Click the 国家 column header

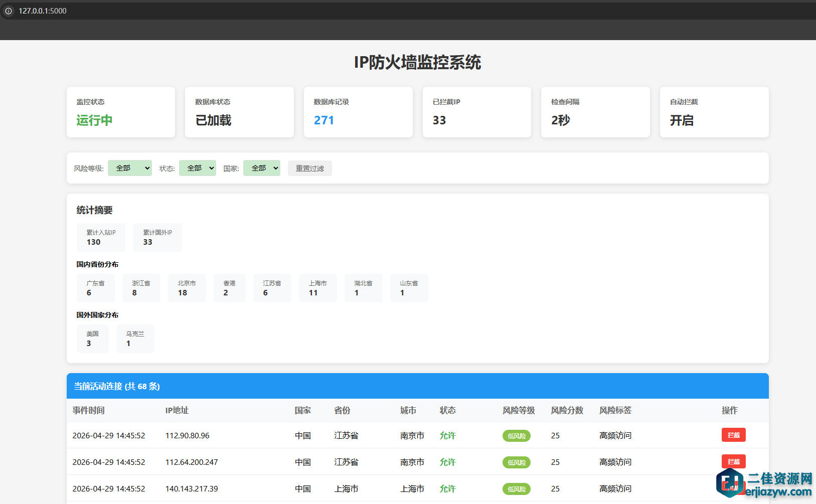pyautogui.click(x=303, y=410)
